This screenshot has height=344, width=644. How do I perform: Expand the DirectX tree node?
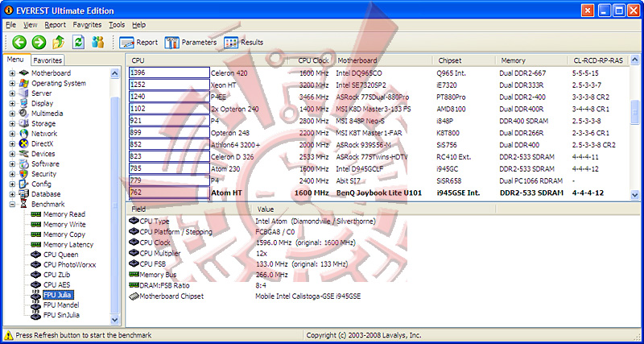(x=12, y=144)
